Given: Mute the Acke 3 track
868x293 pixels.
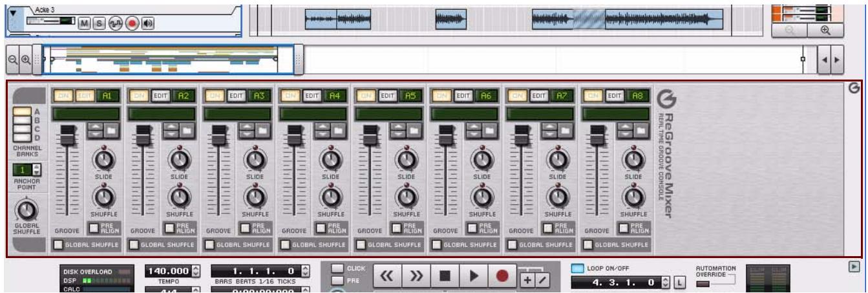Looking at the screenshot, I should 85,23.
